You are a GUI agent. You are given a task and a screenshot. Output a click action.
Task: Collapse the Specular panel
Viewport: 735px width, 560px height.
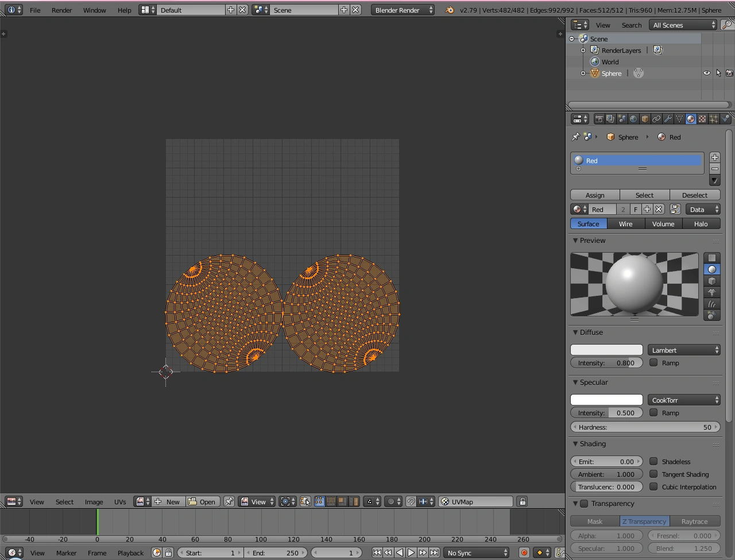[576, 383]
